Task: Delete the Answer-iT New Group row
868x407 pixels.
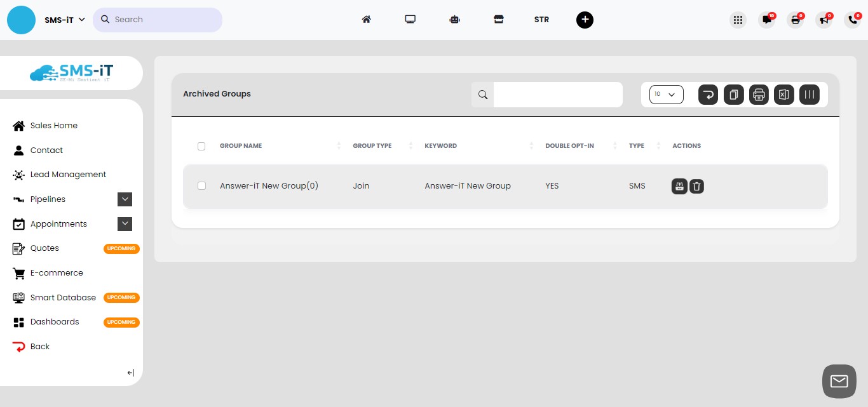Action: click(696, 186)
